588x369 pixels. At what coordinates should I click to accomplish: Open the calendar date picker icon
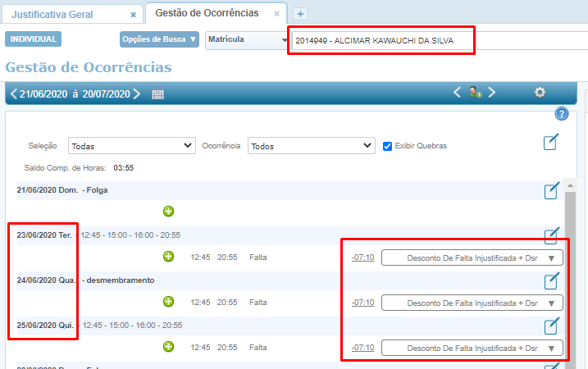point(157,94)
